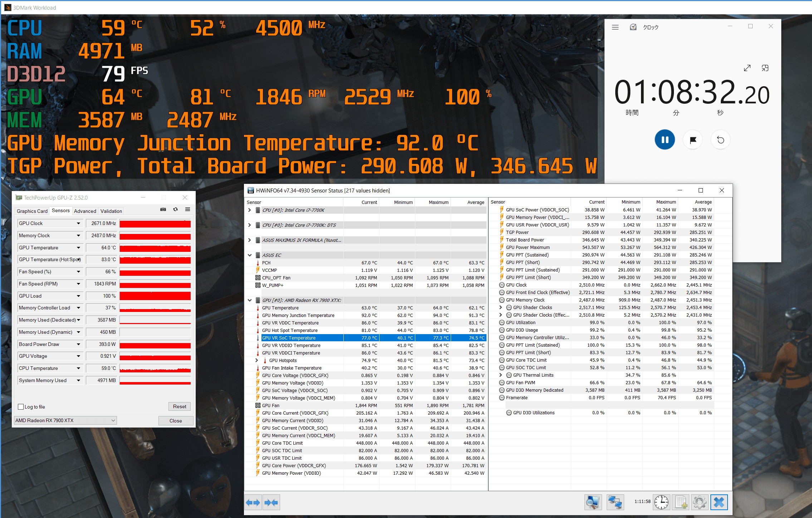The image size is (812, 518).
Task: Open the AMD Radeon RX 7900 XTX selector
Action: (65, 420)
